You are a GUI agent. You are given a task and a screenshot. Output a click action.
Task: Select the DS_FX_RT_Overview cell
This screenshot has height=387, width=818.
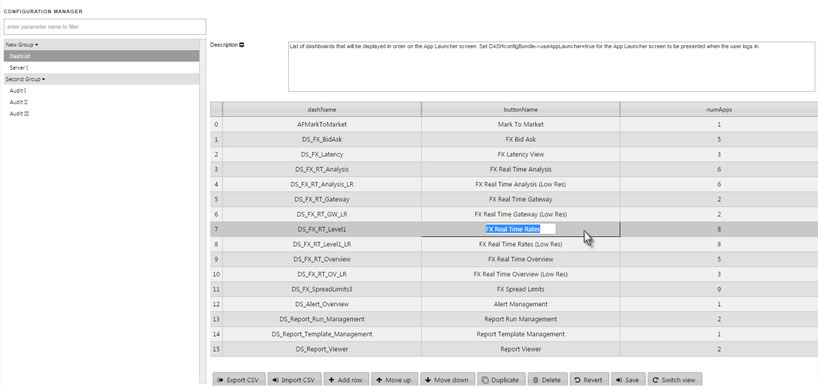(x=322, y=259)
